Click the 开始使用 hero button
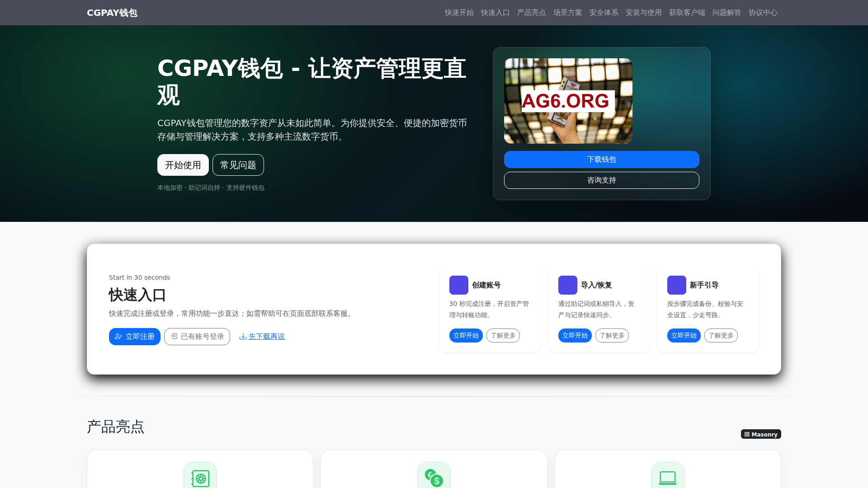This screenshot has height=488, width=868. click(183, 165)
